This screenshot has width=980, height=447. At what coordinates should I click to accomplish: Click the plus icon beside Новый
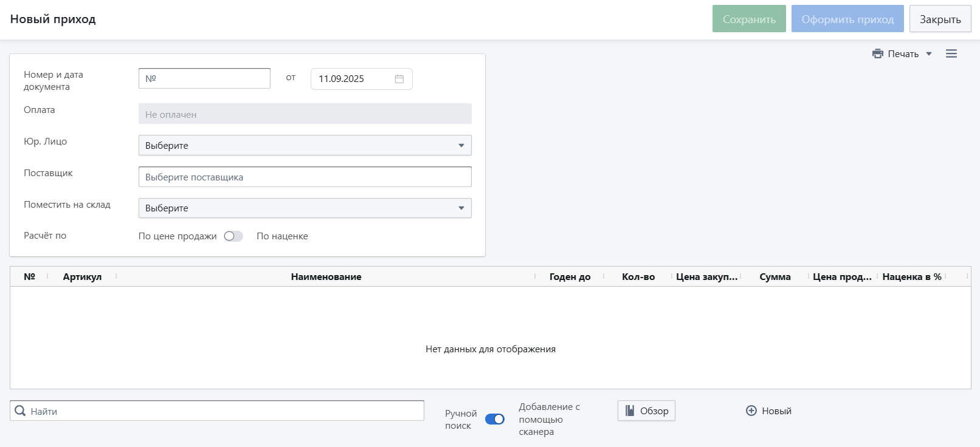(x=751, y=411)
